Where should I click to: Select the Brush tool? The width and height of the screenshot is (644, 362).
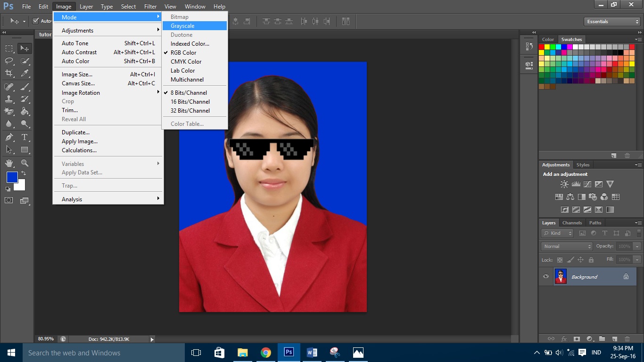(x=25, y=86)
